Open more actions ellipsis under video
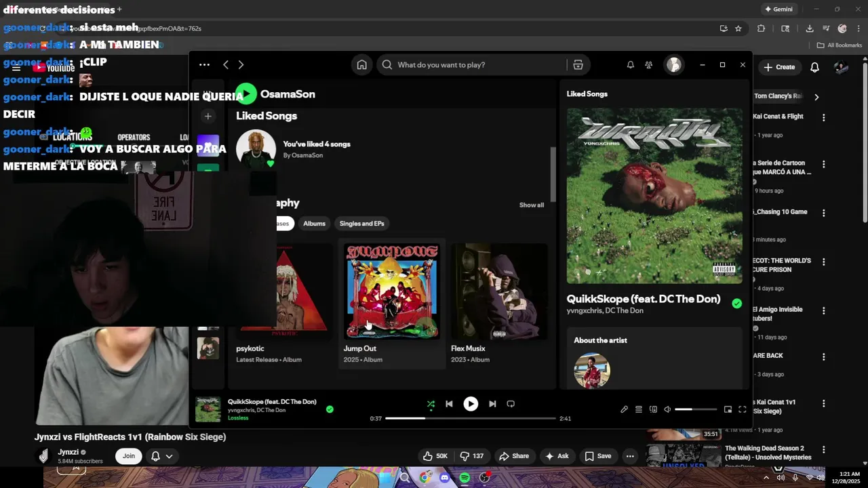Image resolution: width=868 pixels, height=488 pixels. click(630, 456)
